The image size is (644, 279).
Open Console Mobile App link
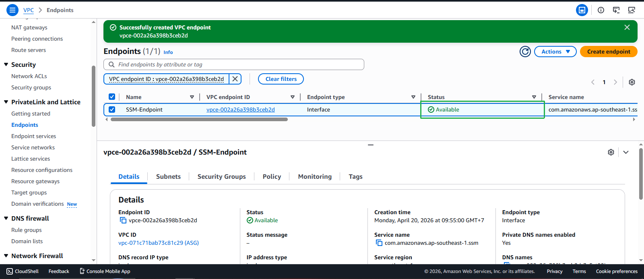(x=105, y=271)
